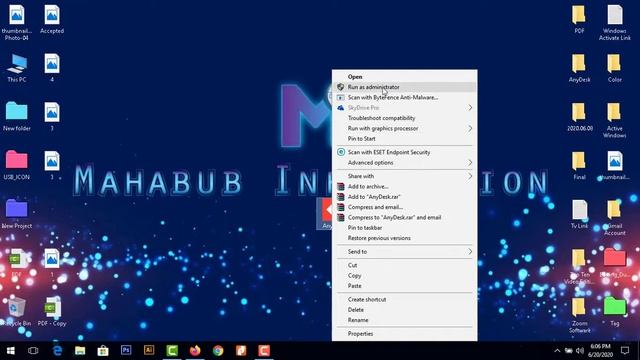Open Google Chrome from the taskbar

pyautogui.click(x=218, y=350)
